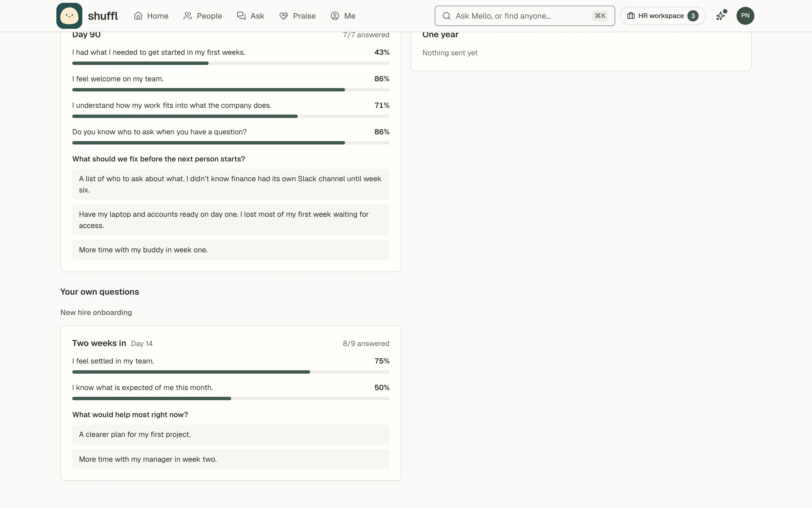The width and height of the screenshot is (812, 508).
Task: Click "What would help most right now?"
Action: pyautogui.click(x=130, y=415)
